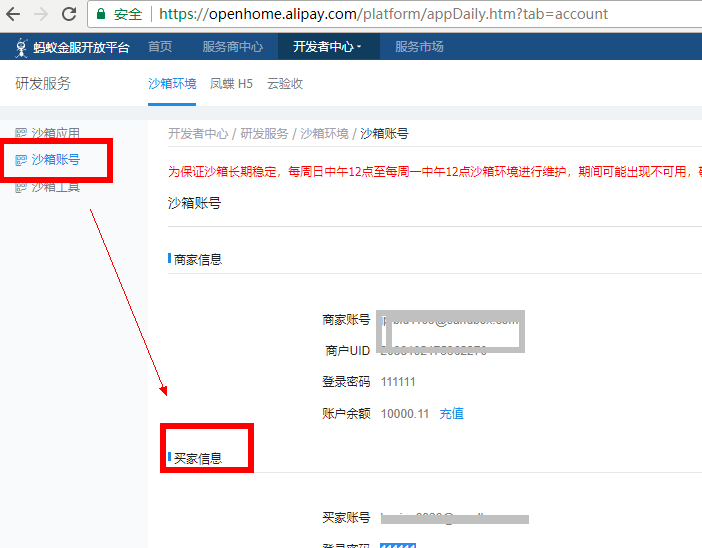Viewport: 702px width, 548px height.
Task: Click the red maintenance notice text
Action: (x=435, y=171)
